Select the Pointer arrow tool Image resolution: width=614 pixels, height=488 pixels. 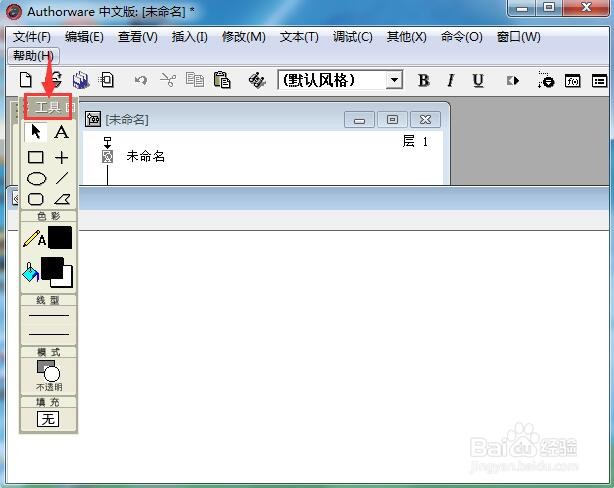tap(36, 132)
